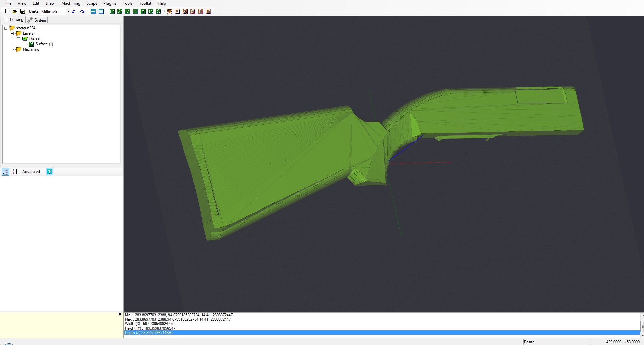Toggle categorized property view
This screenshot has height=345, width=644.
5,172
